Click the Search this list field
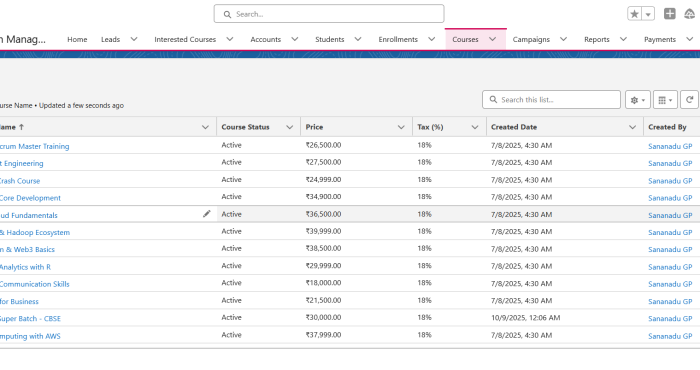This screenshot has width=700, height=370. 551,100
